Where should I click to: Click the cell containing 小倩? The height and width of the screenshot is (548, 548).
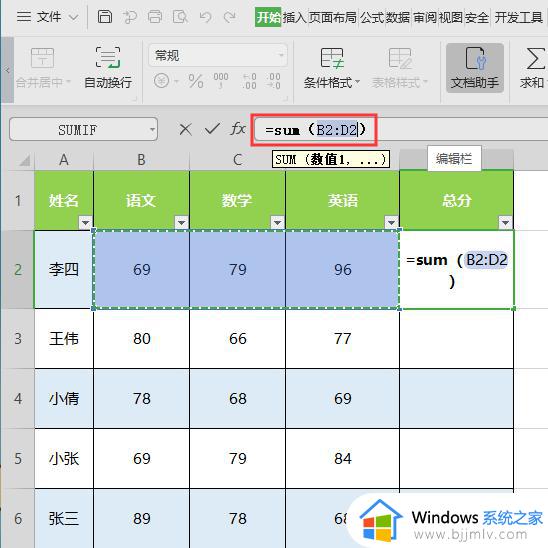(x=64, y=399)
